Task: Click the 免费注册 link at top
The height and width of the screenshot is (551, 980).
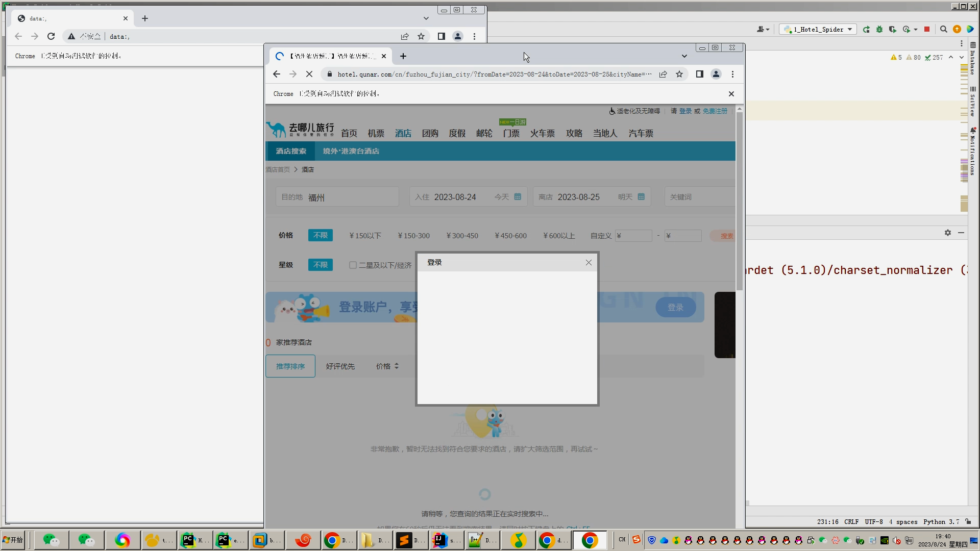Action: pos(715,111)
